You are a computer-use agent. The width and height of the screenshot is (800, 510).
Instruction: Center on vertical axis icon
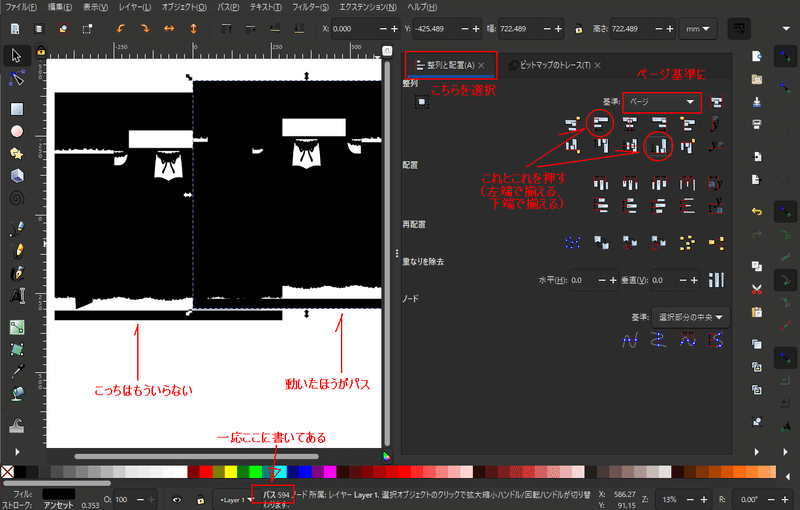click(630, 123)
